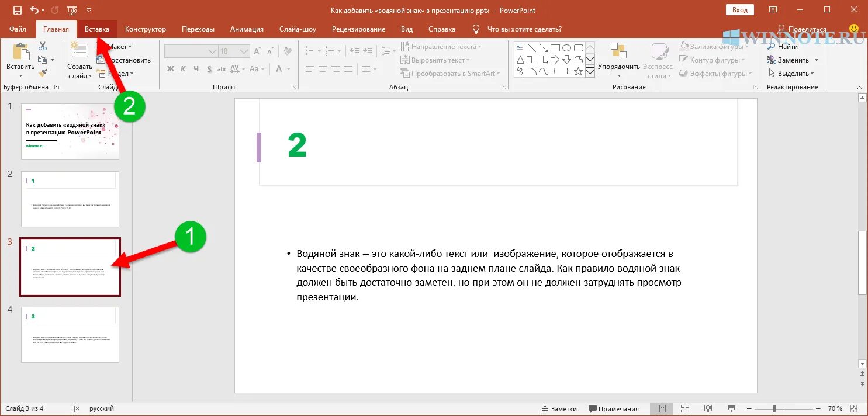The width and height of the screenshot is (868, 416).
Task: Select slide 4 thumbnail in panel
Action: (70, 335)
